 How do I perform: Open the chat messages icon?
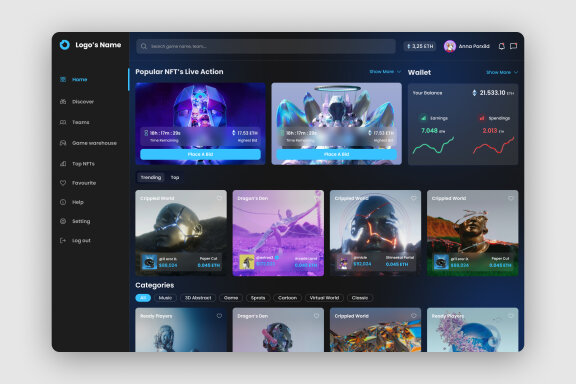(x=514, y=46)
